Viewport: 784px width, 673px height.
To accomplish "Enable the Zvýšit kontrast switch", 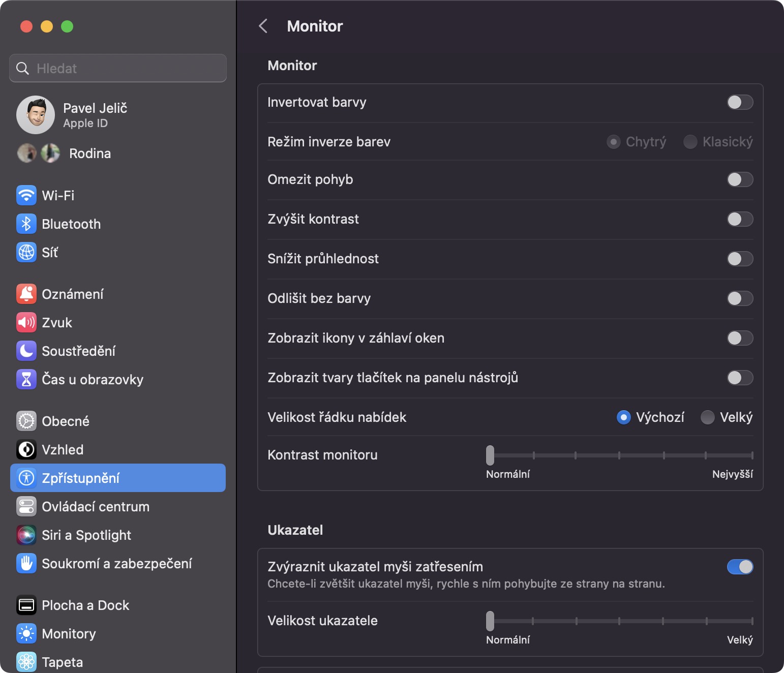I will point(740,219).
